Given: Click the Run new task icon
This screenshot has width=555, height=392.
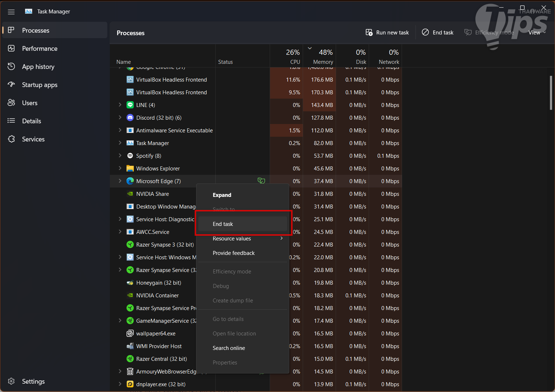Looking at the screenshot, I should tap(369, 33).
